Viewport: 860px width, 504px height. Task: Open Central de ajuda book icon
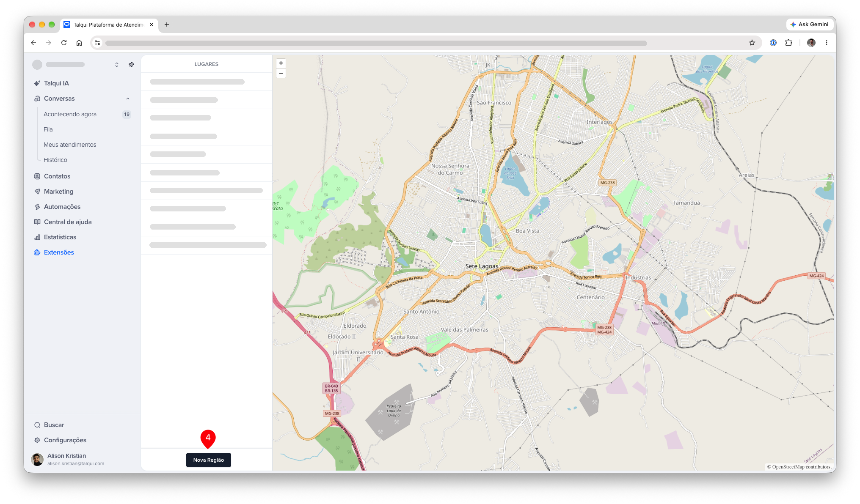coord(37,222)
